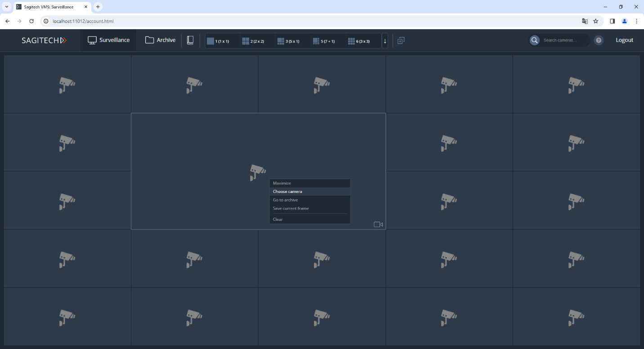
Task: Click the camera icon in selected cell corner
Action: pos(378,224)
